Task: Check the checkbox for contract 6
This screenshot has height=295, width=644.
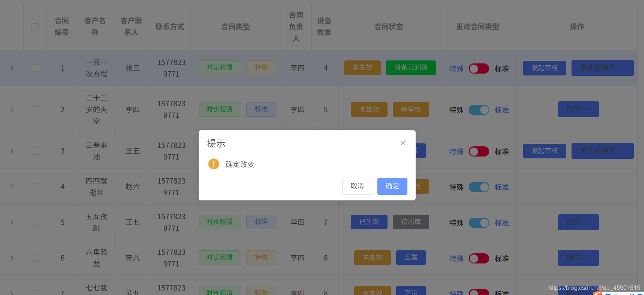Action: (35, 258)
